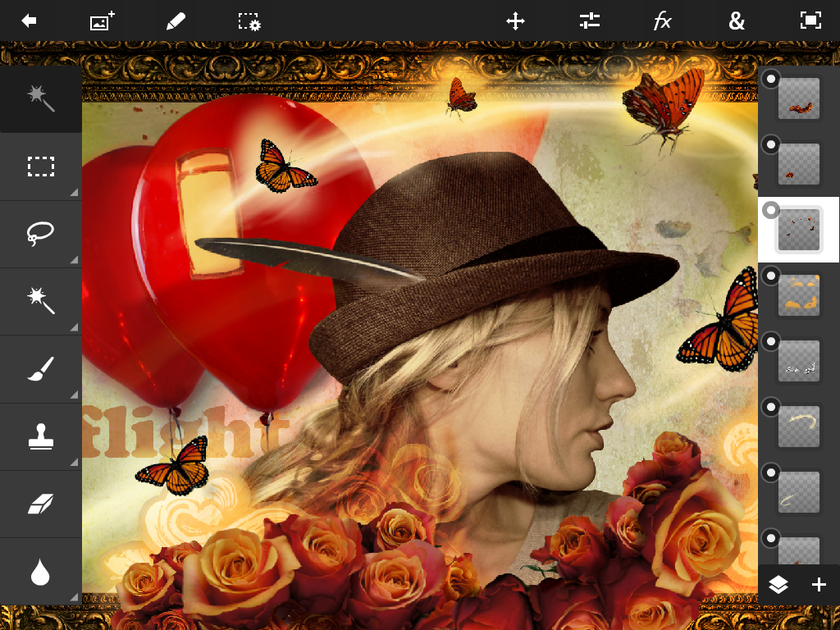Go back using the arrow icon
The width and height of the screenshot is (840, 630).
[x=30, y=21]
